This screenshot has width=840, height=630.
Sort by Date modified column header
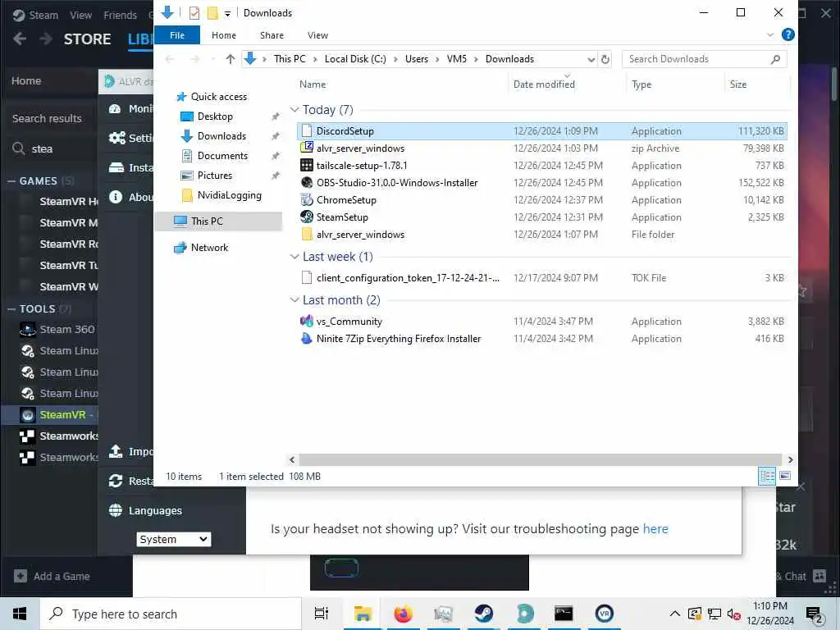[x=544, y=84]
